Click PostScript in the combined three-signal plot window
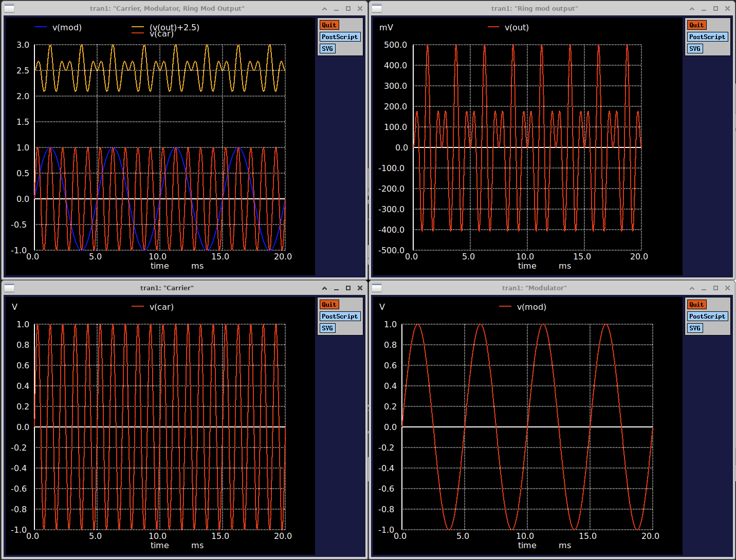 click(x=340, y=37)
